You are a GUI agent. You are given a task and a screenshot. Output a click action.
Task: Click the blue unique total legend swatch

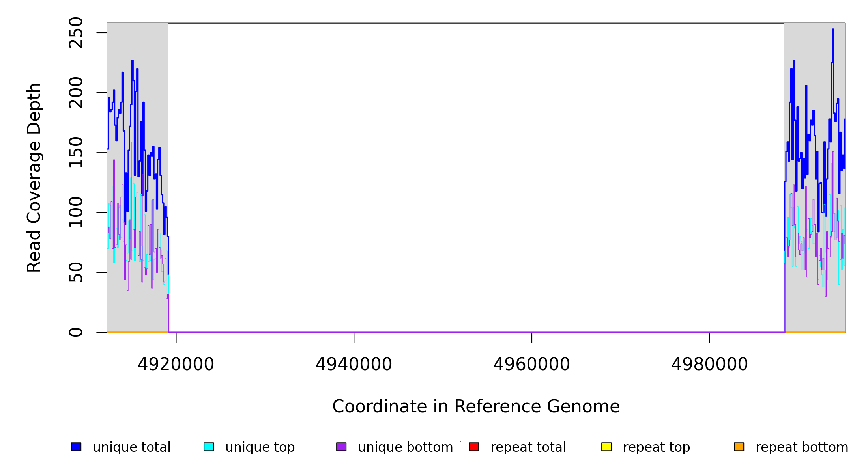(x=76, y=447)
